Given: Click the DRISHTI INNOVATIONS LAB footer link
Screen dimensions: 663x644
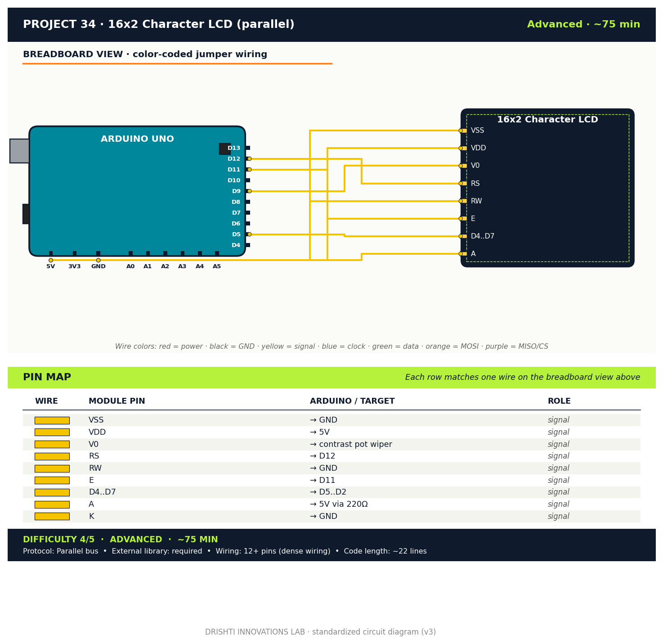Looking at the screenshot, I should tap(320, 632).
